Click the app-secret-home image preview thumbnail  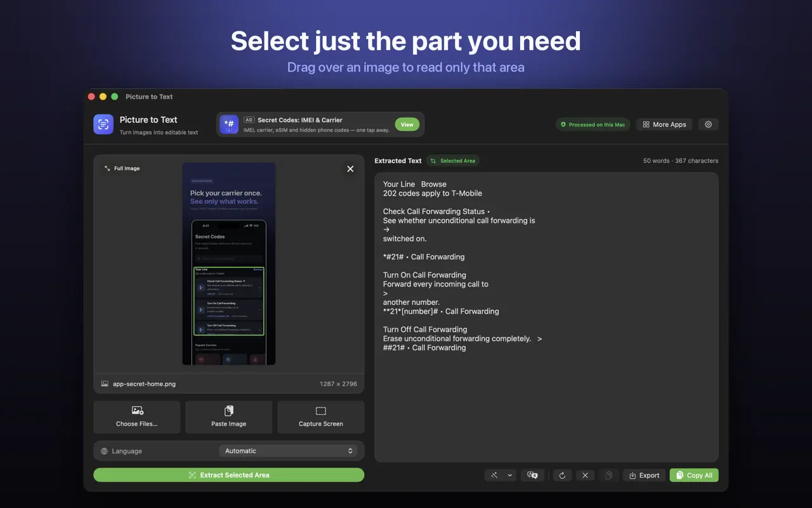(229, 264)
